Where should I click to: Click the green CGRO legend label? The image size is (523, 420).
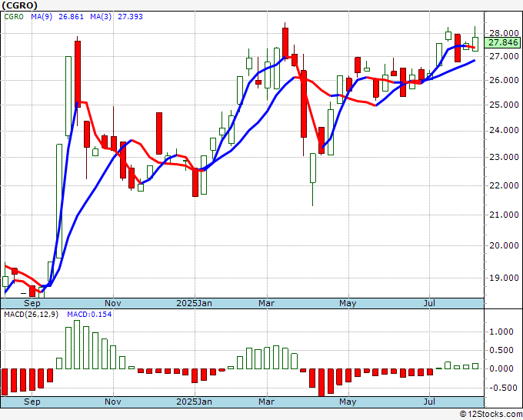[x=14, y=16]
